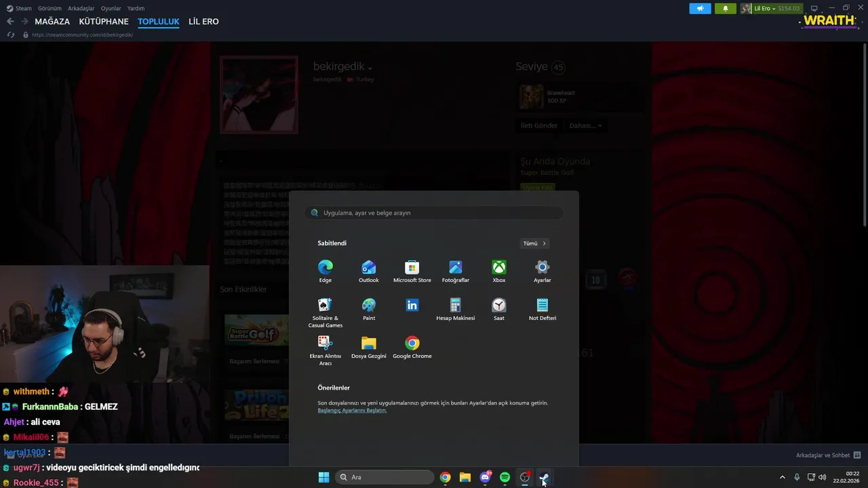Open the LinkedIn pinned app

412,306
